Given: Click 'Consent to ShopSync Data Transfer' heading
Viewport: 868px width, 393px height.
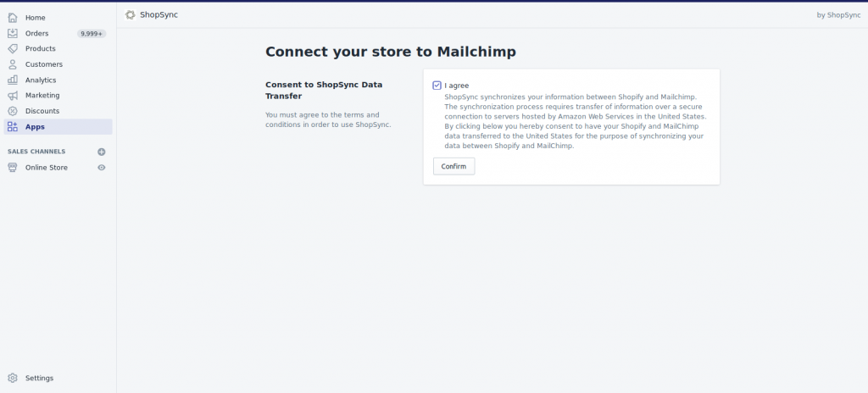Looking at the screenshot, I should 324,91.
